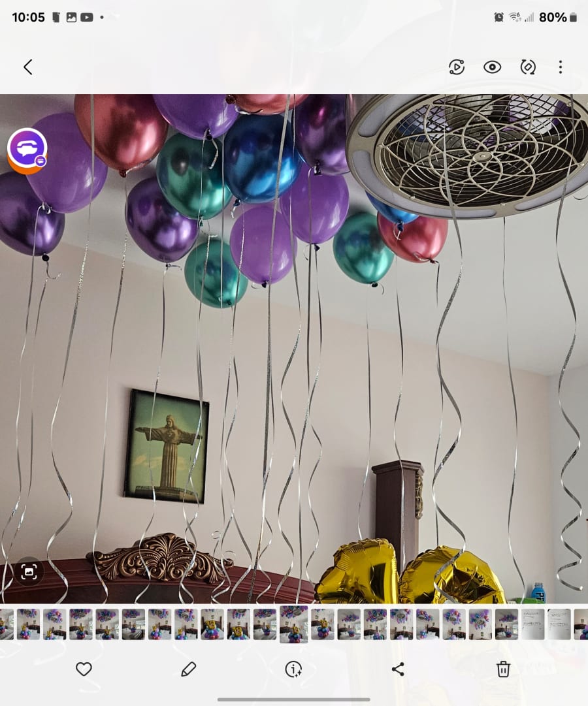Delete photo with the trash icon

pyautogui.click(x=503, y=669)
